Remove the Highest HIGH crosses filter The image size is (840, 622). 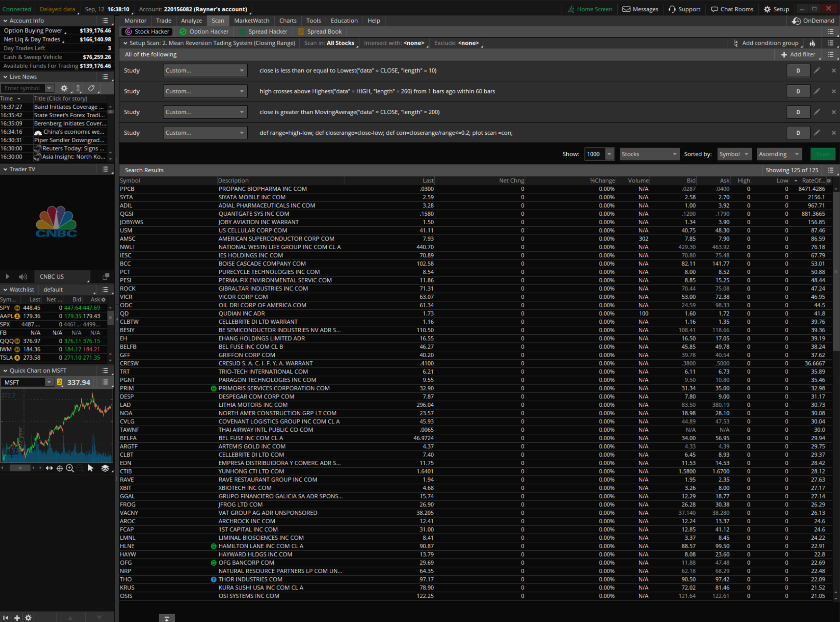click(833, 91)
